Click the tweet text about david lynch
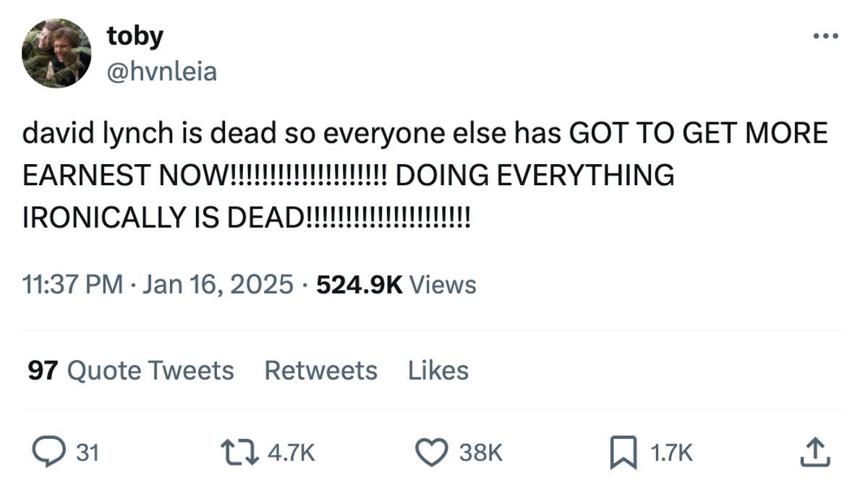The width and height of the screenshot is (868, 486). (x=424, y=174)
